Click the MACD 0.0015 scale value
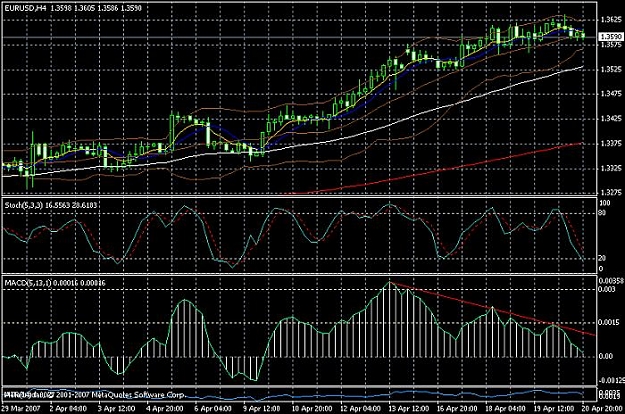The width and height of the screenshot is (625, 414). pos(607,322)
